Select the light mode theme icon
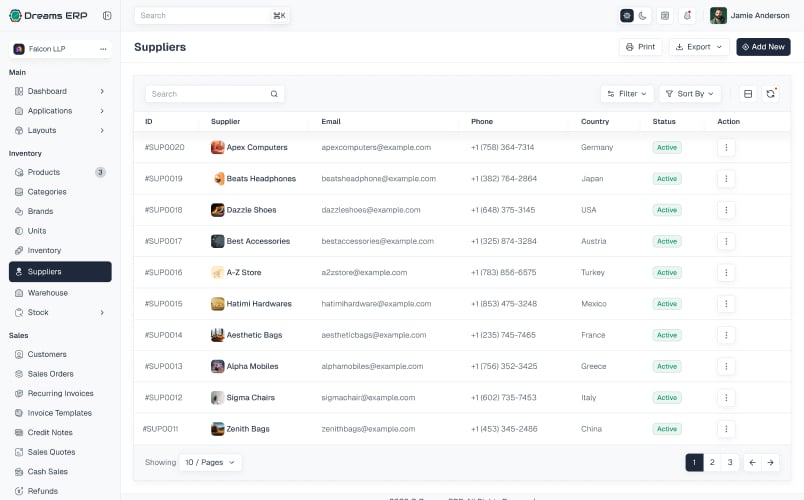Image resolution: width=804 pixels, height=500 pixels. click(x=627, y=15)
